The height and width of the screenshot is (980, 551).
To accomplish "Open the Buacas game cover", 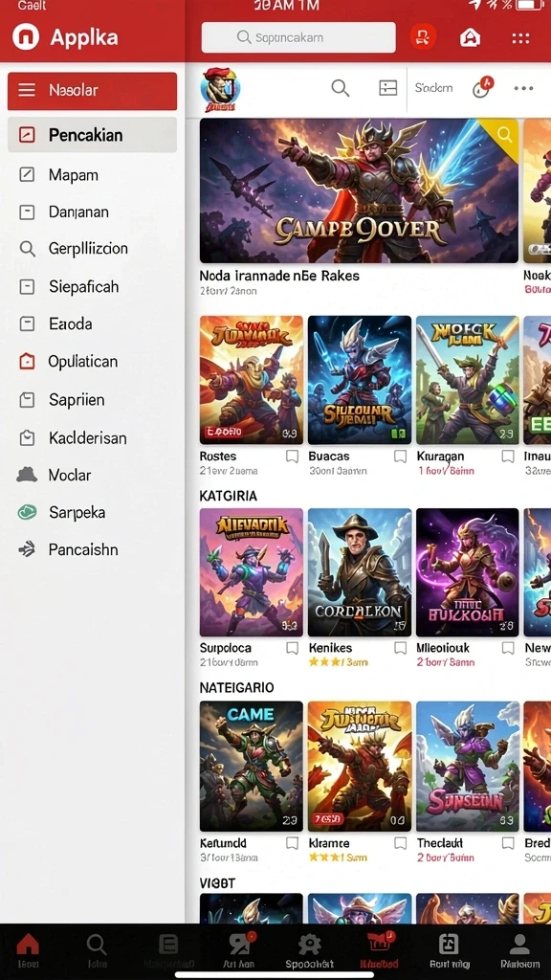I will pos(360,380).
